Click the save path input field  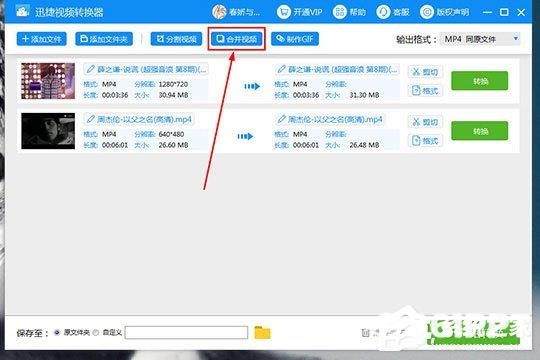tap(186, 332)
